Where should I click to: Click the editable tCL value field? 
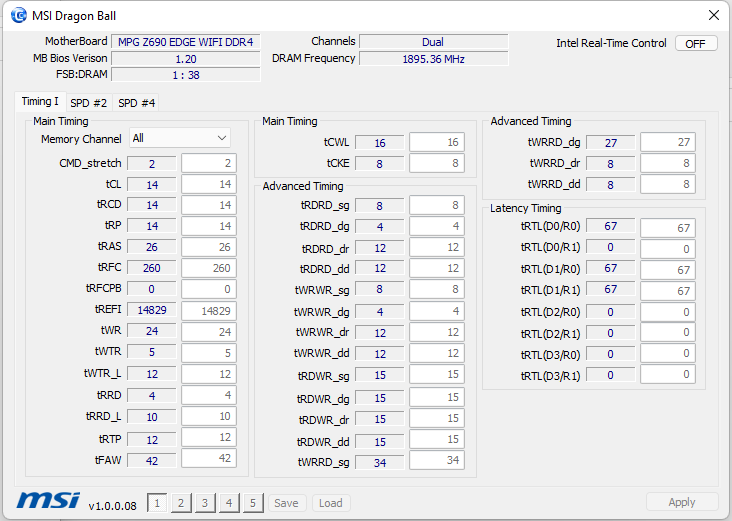coord(208,184)
